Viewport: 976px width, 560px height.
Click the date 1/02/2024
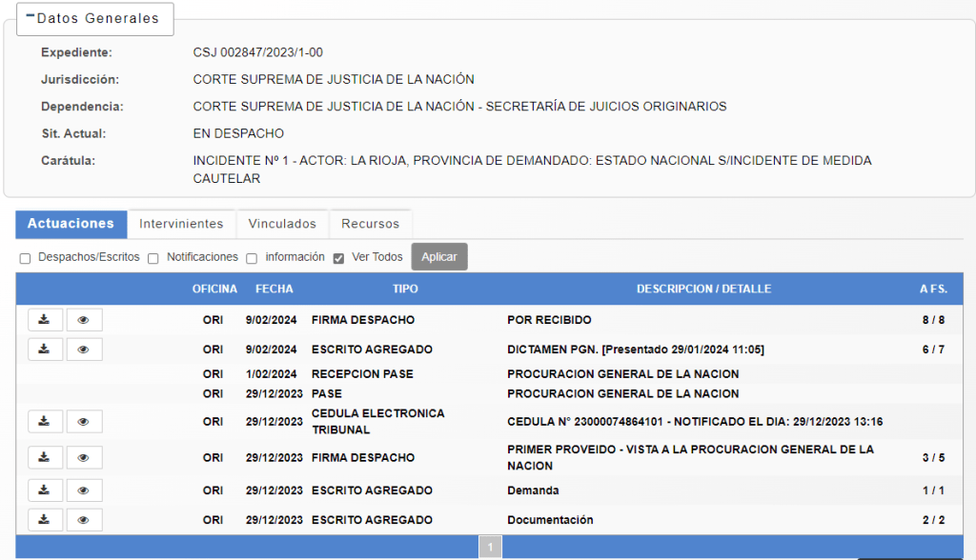pyautogui.click(x=271, y=374)
